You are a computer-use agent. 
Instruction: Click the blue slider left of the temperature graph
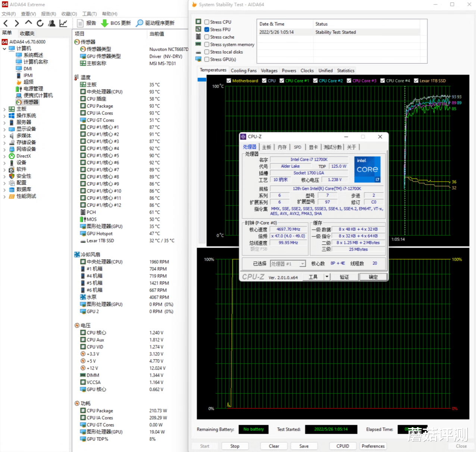(202, 79)
